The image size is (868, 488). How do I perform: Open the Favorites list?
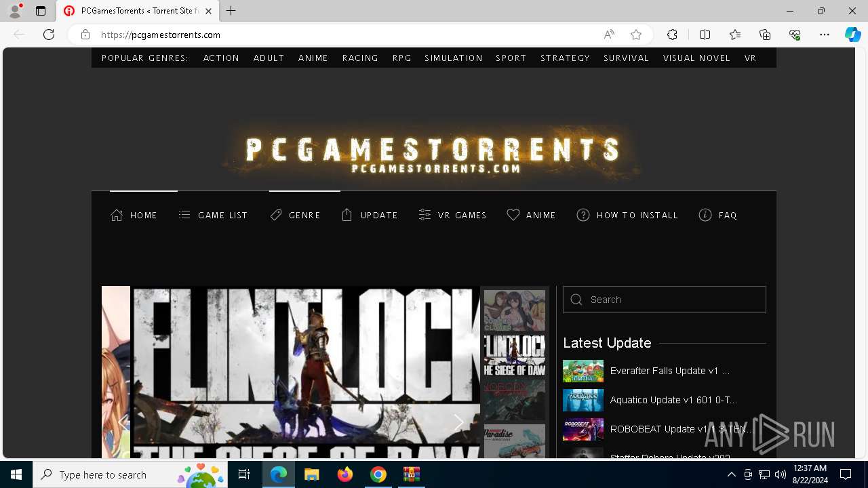click(735, 35)
